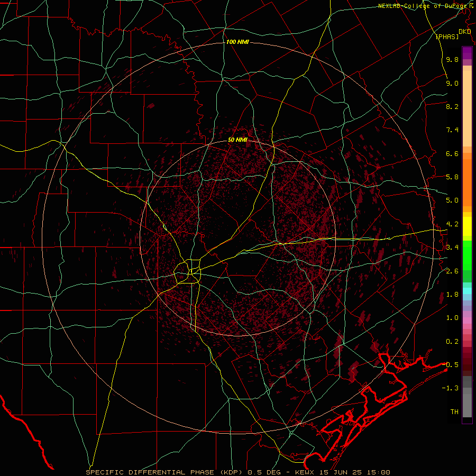This screenshot has width=476, height=476.
Task: Click the 9.0 value on color scale
Action: click(452, 83)
